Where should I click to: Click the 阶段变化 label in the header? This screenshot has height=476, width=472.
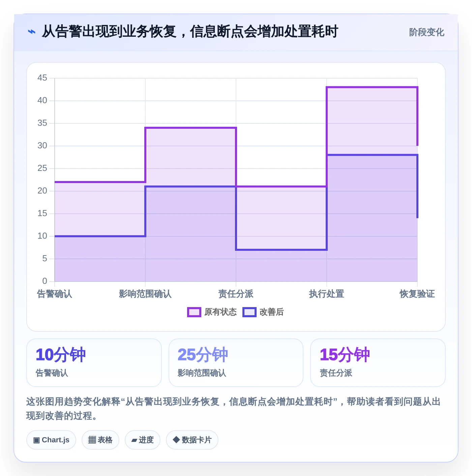coord(426,32)
